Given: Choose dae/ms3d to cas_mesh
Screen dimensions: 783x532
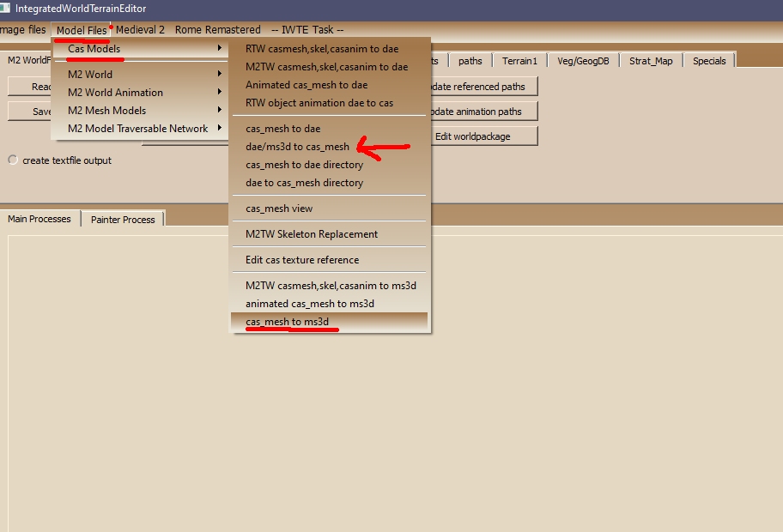Looking at the screenshot, I should [x=329, y=147].
